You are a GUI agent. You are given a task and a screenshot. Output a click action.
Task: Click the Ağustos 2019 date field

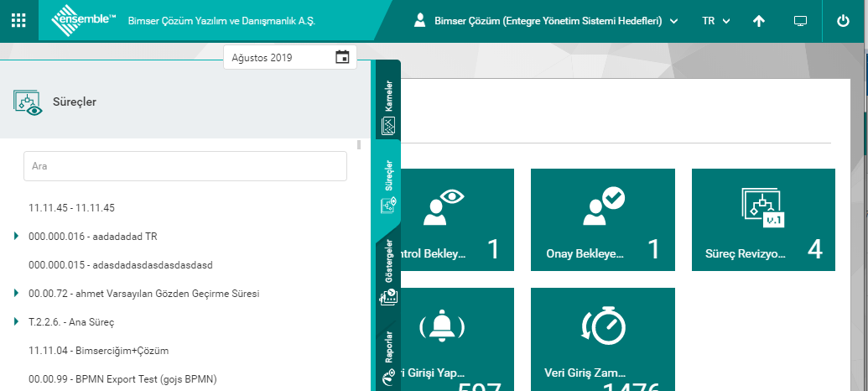pos(290,57)
